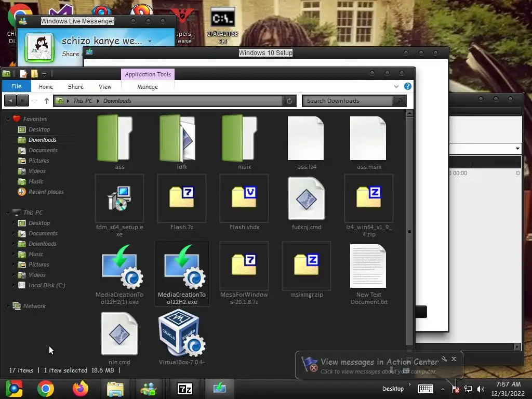Select the ass.msix file icon
This screenshot has height=399, width=532.
(368, 138)
